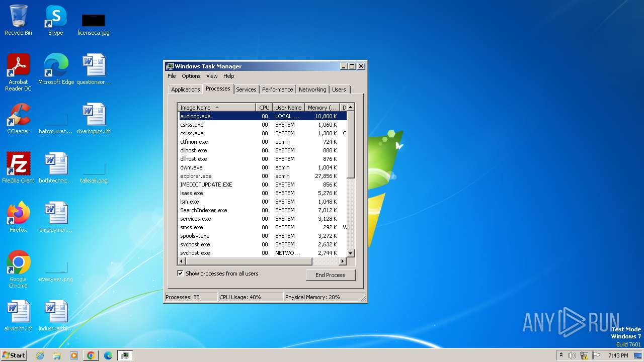Select the ctfmon.exe process row

(262, 142)
